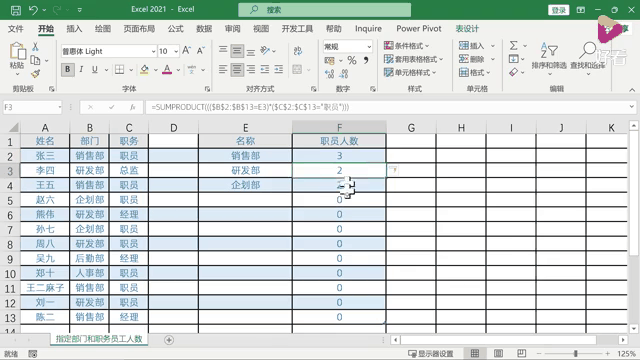Click the Borders icon
The height and width of the screenshot is (360, 640).
click(119, 69)
